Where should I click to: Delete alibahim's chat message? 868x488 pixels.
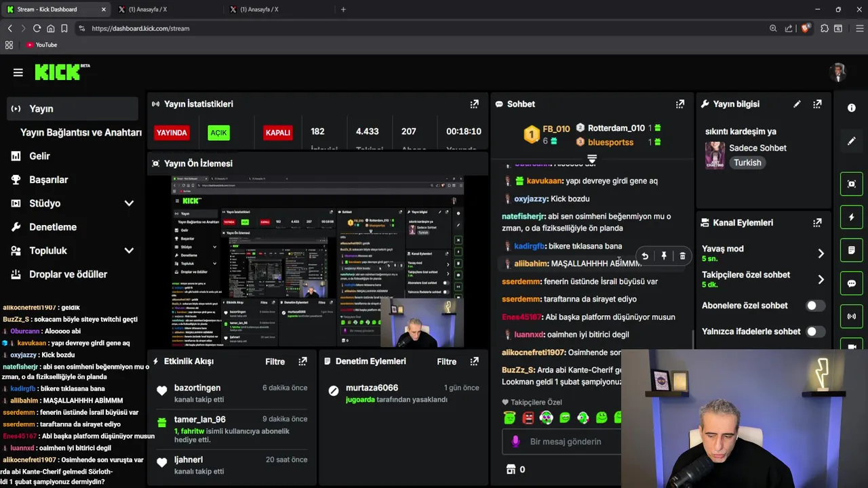(682, 256)
